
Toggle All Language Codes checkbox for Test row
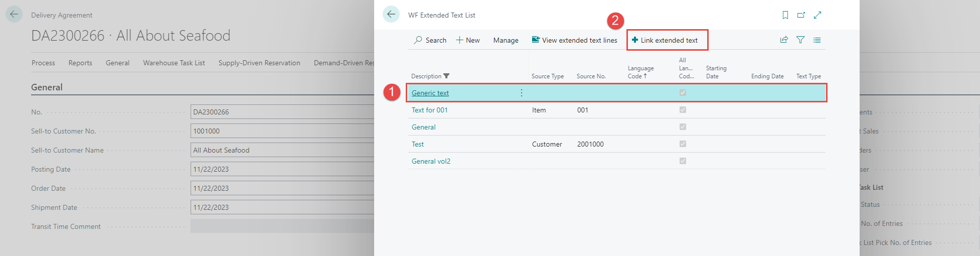pyautogui.click(x=683, y=144)
